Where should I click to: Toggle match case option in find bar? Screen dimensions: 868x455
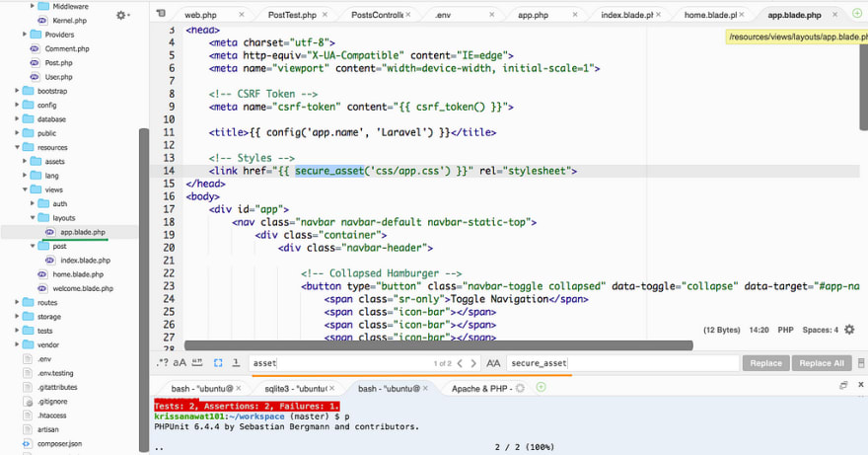pyautogui.click(x=180, y=363)
